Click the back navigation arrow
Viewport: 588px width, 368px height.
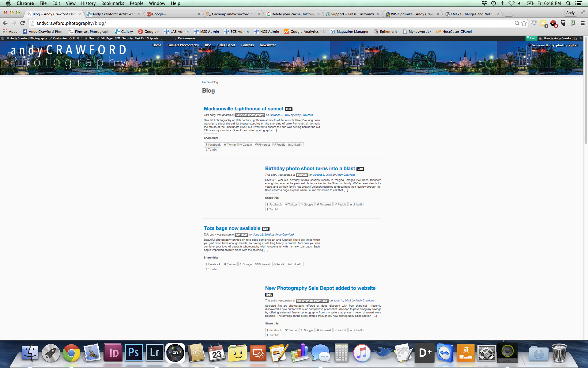coord(5,23)
